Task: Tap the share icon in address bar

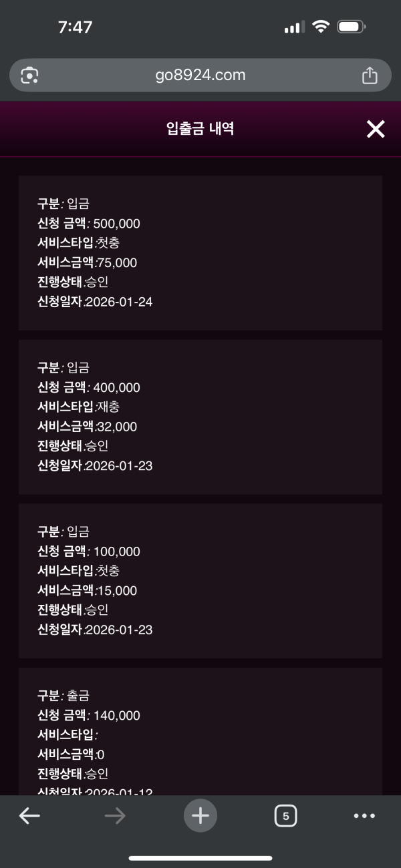Action: click(370, 75)
